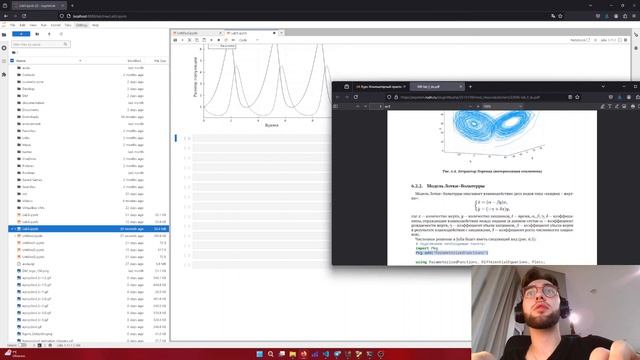Restart the kernel
This screenshot has height=360, width=640.
[x=226, y=40]
